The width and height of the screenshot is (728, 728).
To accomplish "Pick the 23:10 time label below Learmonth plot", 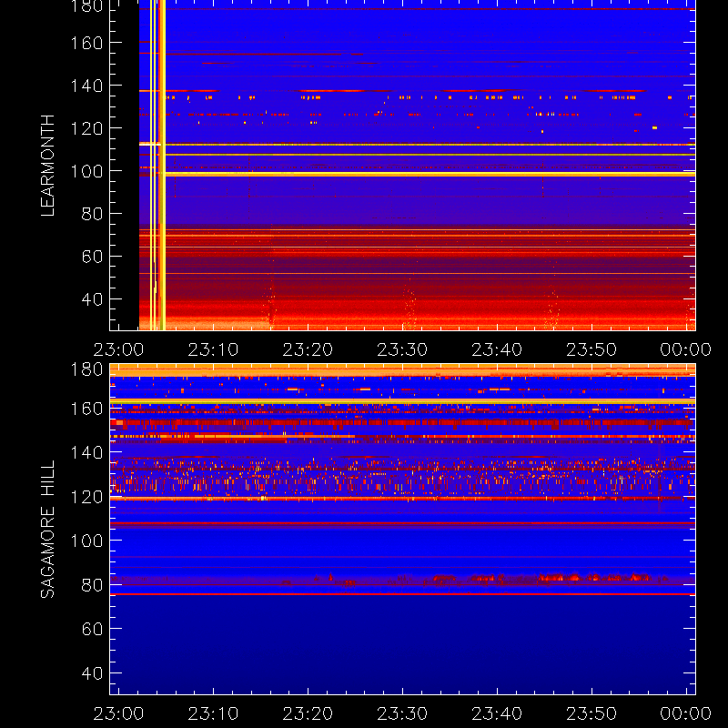I will pyautogui.click(x=213, y=349).
